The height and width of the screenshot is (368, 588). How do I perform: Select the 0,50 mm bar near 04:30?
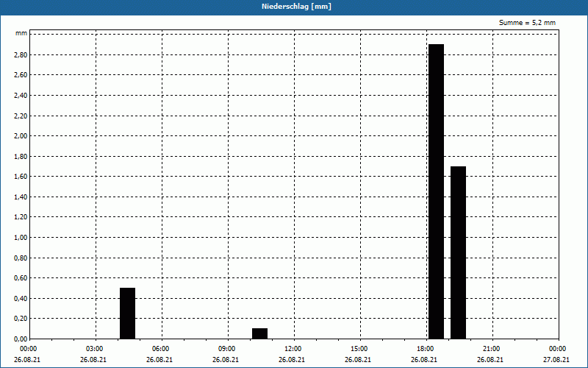(x=127, y=314)
